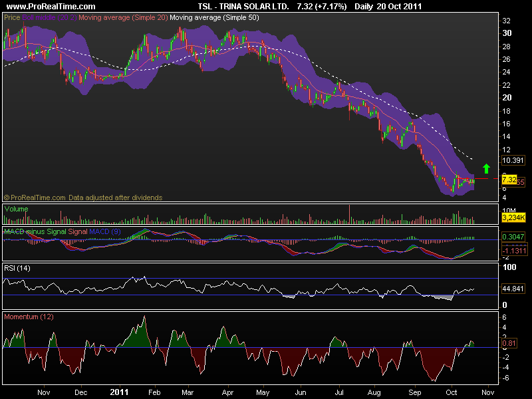Click the ProRealTime.com Data adjusted after dividends note

(x=83, y=198)
